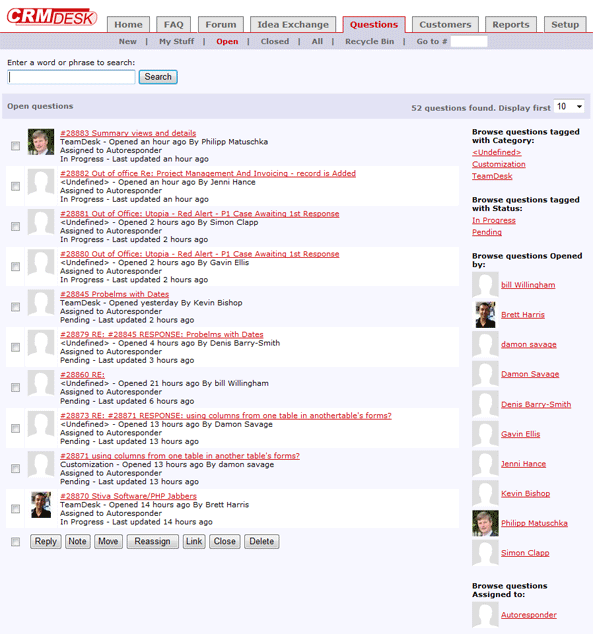593x634 pixels.
Task: Click the Reassign button
Action: [x=152, y=541]
